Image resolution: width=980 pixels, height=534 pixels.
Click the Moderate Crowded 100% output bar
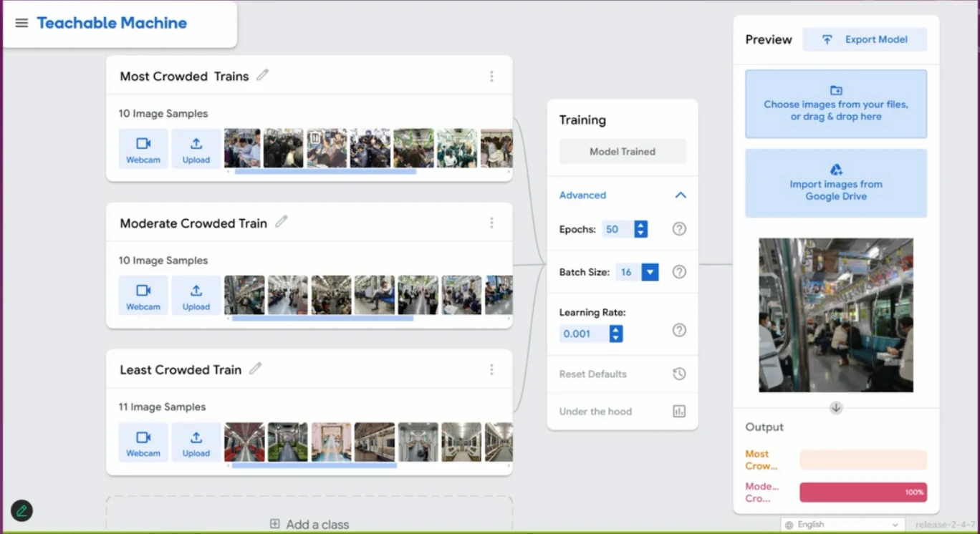863,492
